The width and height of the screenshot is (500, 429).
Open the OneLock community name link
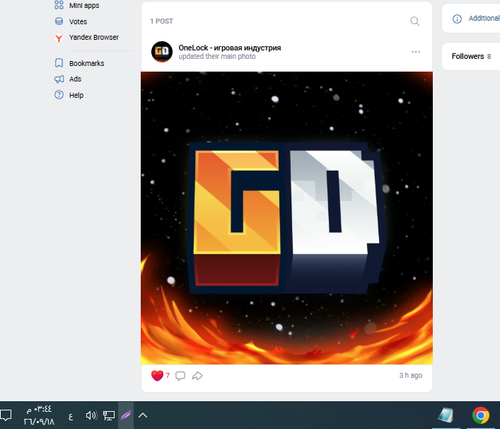pos(230,48)
